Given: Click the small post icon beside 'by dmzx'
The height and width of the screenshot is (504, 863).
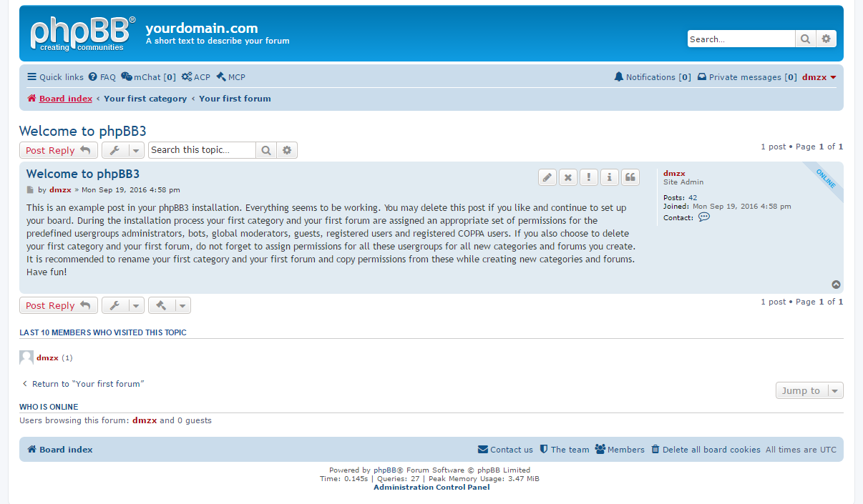Looking at the screenshot, I should click(30, 190).
